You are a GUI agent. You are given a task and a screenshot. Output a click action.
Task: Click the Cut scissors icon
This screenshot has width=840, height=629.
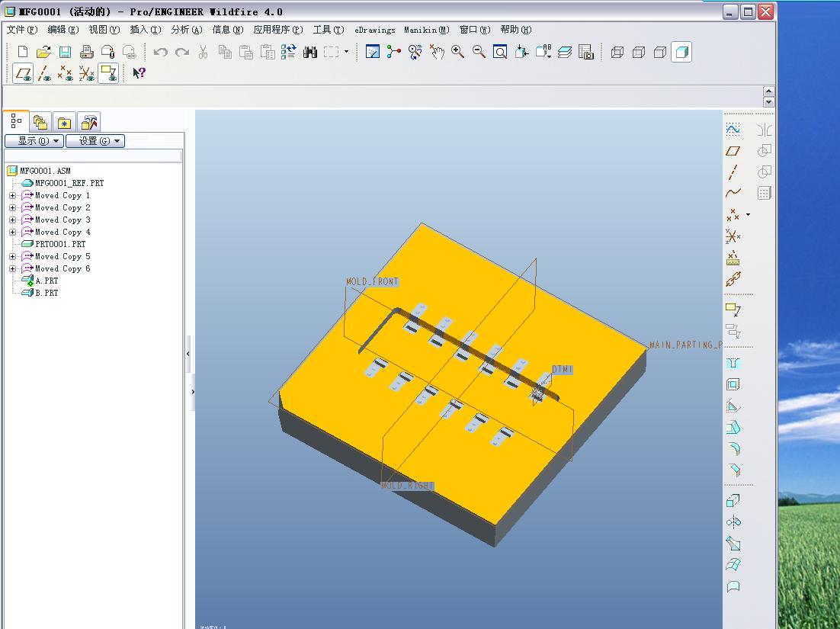(203, 52)
